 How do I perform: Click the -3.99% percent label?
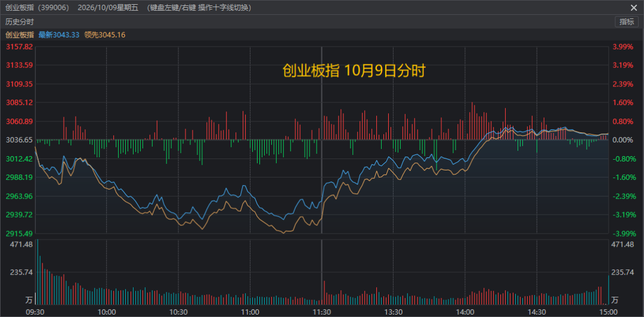coord(623,234)
